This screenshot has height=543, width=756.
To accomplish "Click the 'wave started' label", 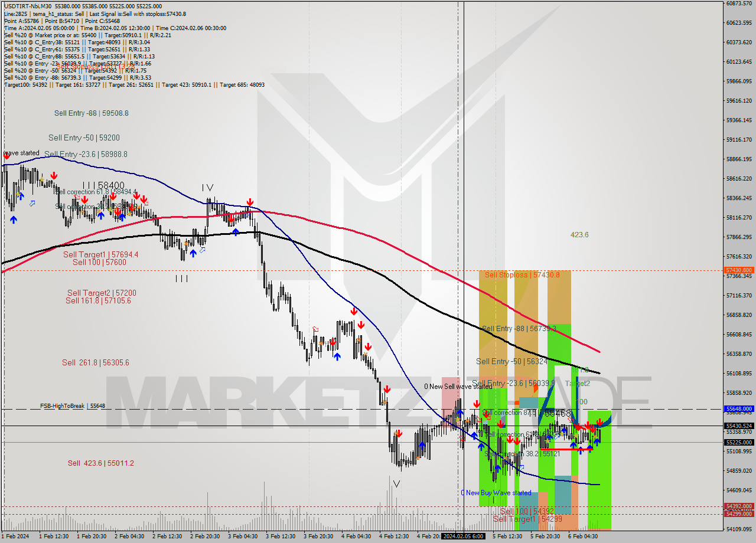I will (x=22, y=153).
